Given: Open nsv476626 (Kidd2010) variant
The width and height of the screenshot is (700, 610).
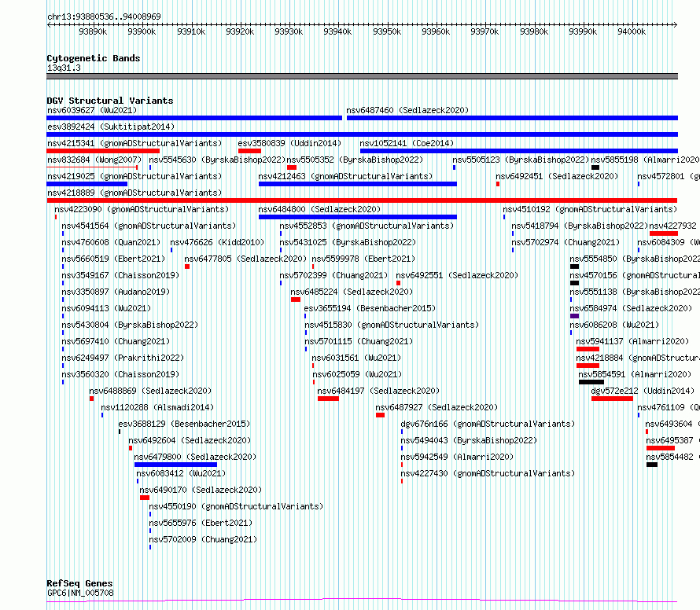Looking at the screenshot, I should click(217, 242).
